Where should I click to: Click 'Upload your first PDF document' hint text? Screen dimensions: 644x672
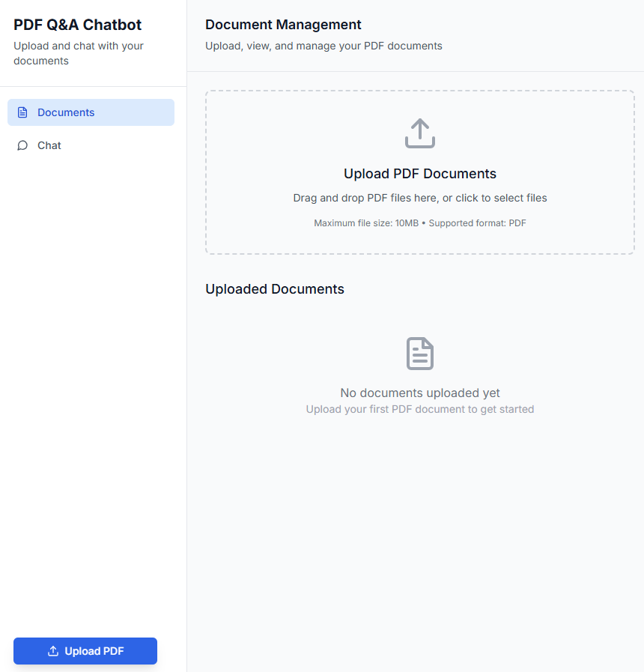(x=420, y=409)
